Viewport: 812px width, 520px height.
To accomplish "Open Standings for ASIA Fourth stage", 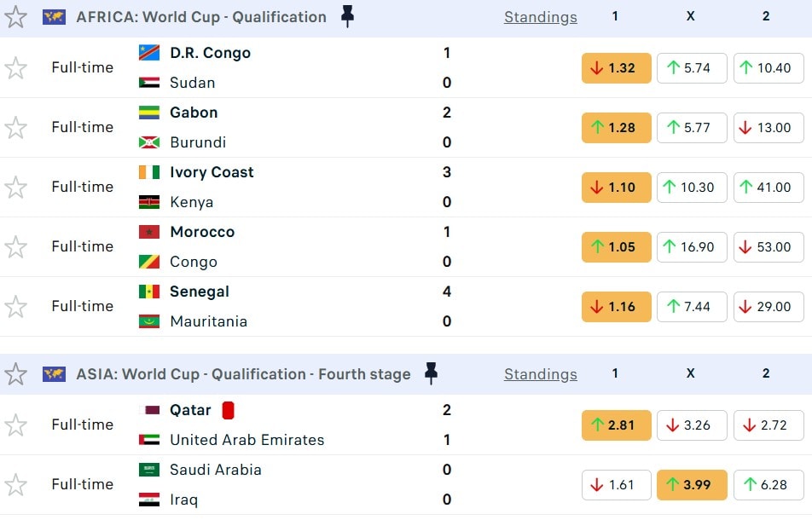I will (540, 374).
